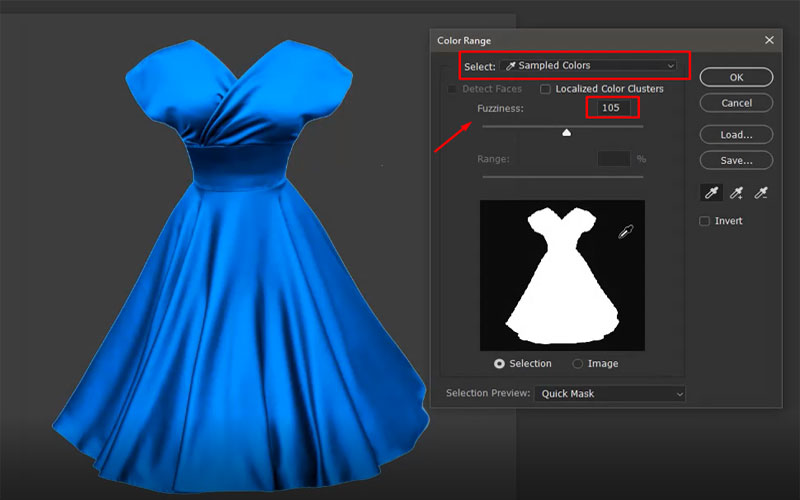The height and width of the screenshot is (500, 800).
Task: Click the Save... button
Action: (735, 160)
